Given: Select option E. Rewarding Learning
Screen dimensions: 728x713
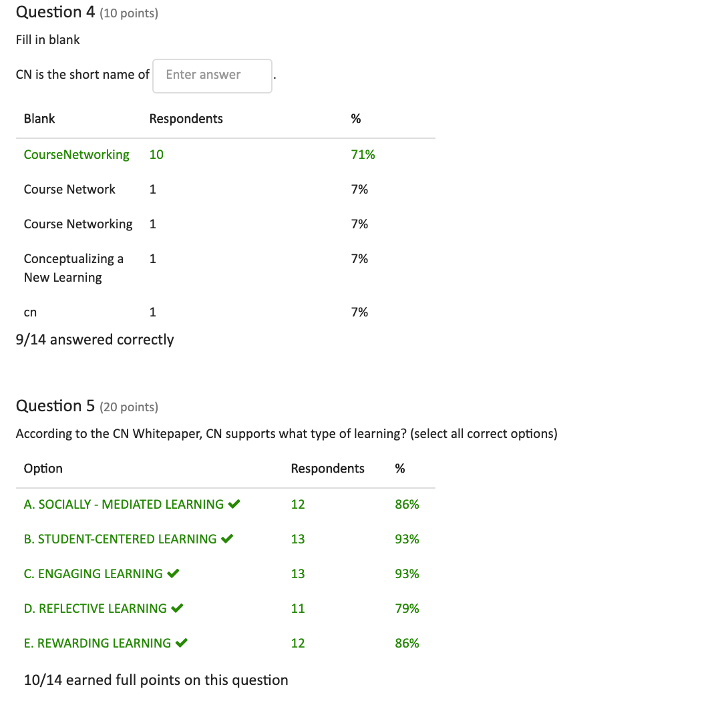Looking at the screenshot, I should pos(98,644).
